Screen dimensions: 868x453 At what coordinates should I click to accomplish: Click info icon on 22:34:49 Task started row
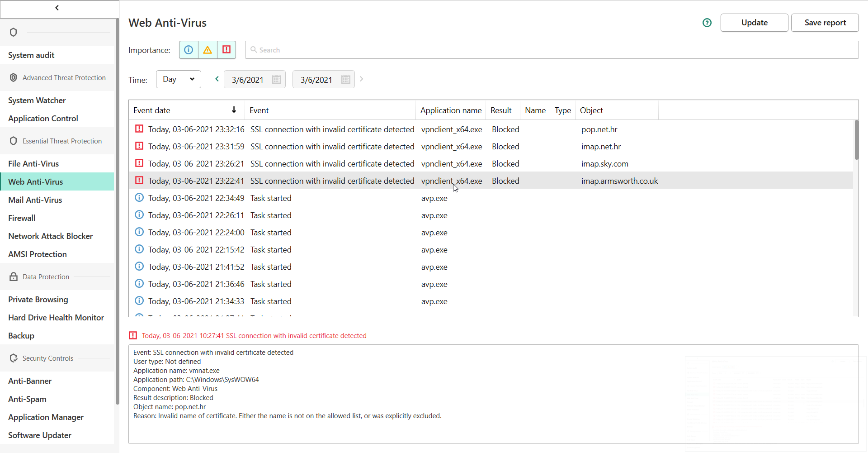[139, 198]
